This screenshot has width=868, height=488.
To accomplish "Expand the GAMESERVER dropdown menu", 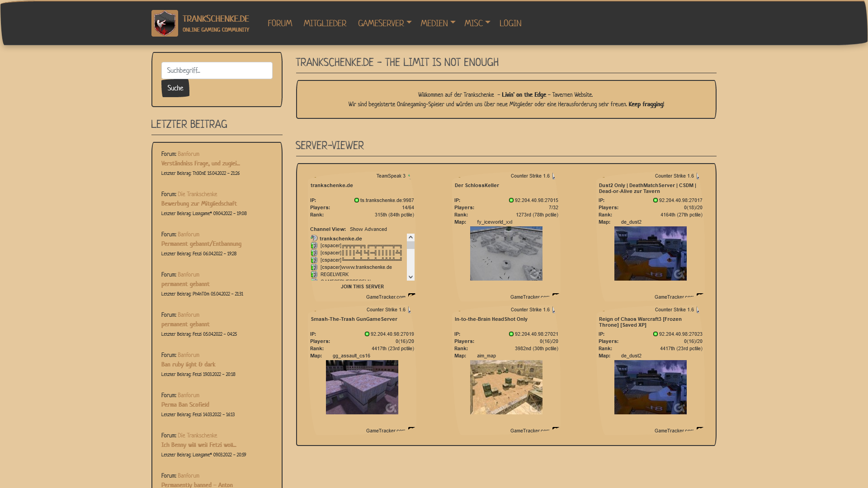I will pyautogui.click(x=384, y=23).
